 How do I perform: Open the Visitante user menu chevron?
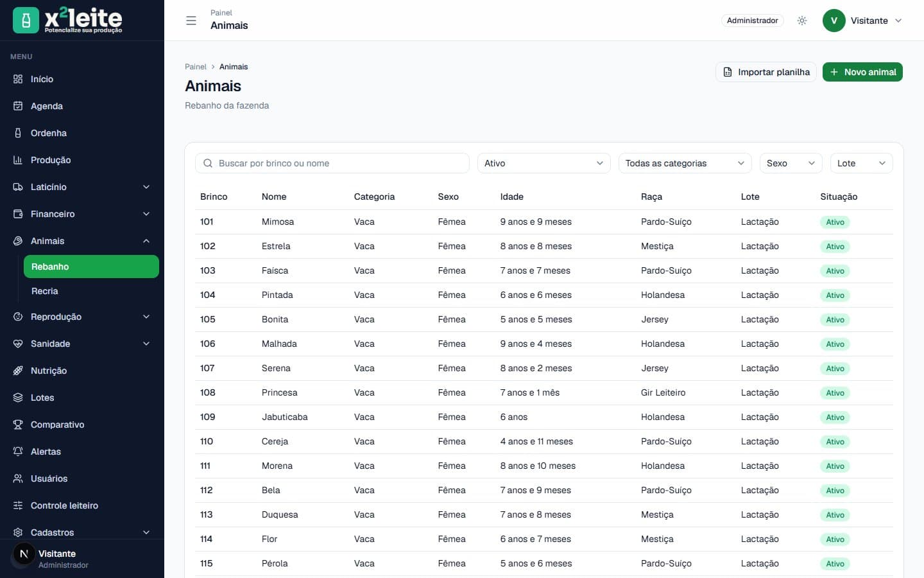pyautogui.click(x=898, y=21)
